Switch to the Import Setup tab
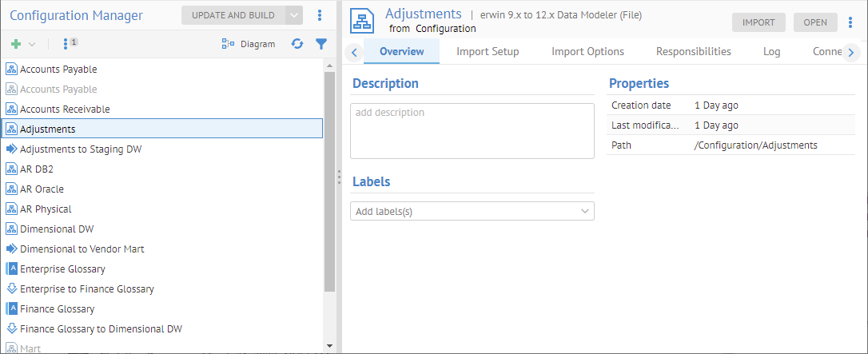Viewport: 868px width, 354px height. [x=488, y=51]
